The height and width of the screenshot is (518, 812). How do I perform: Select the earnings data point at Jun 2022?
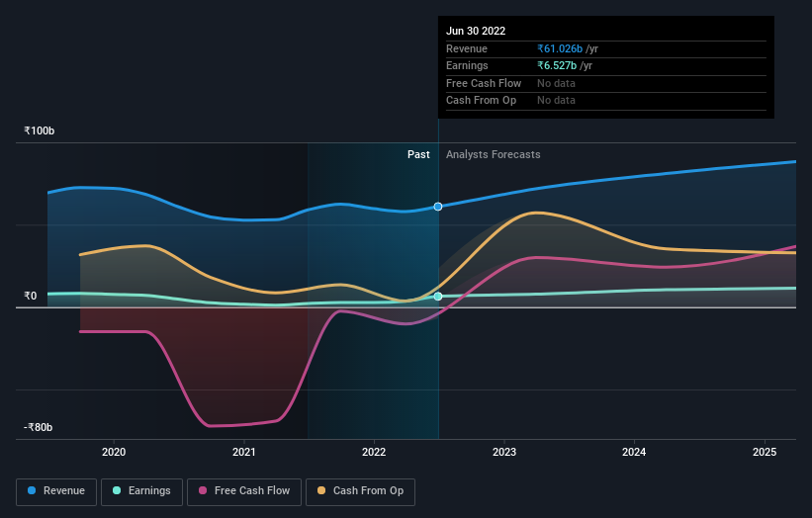438,297
